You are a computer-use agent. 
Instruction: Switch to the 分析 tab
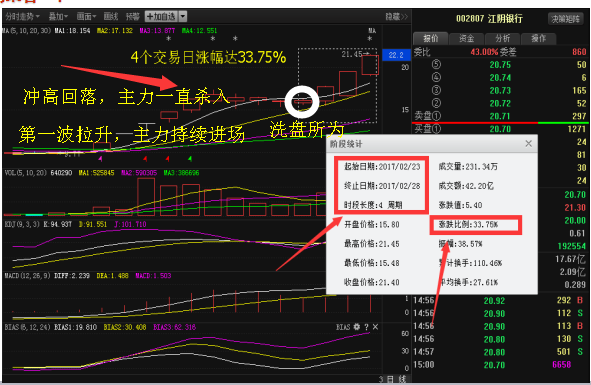[x=502, y=38]
